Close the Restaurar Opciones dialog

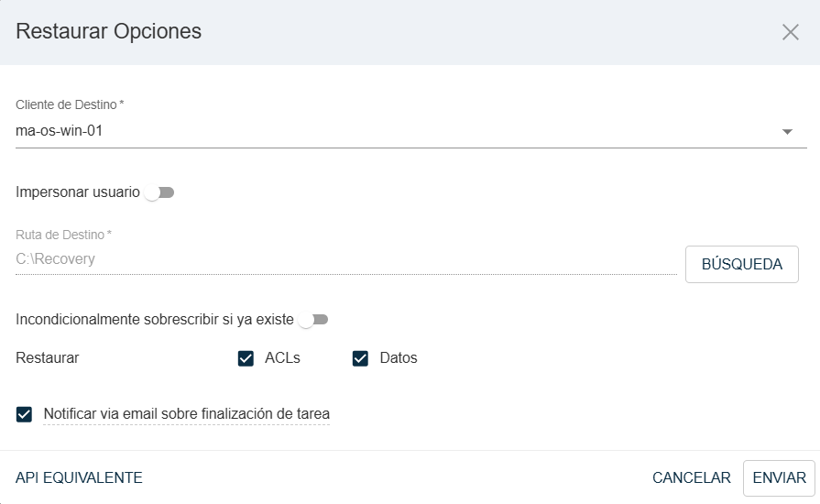tap(791, 32)
